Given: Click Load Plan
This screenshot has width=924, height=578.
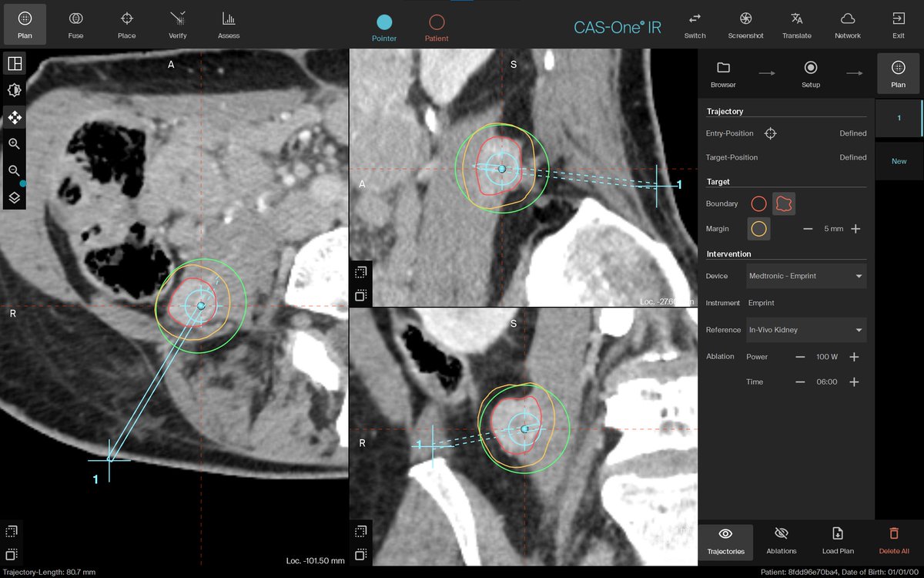Looking at the screenshot, I should [838, 541].
